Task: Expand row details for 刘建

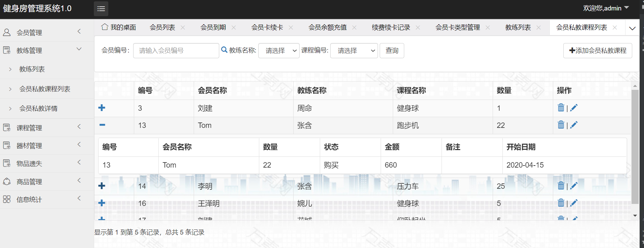Action: pyautogui.click(x=102, y=108)
